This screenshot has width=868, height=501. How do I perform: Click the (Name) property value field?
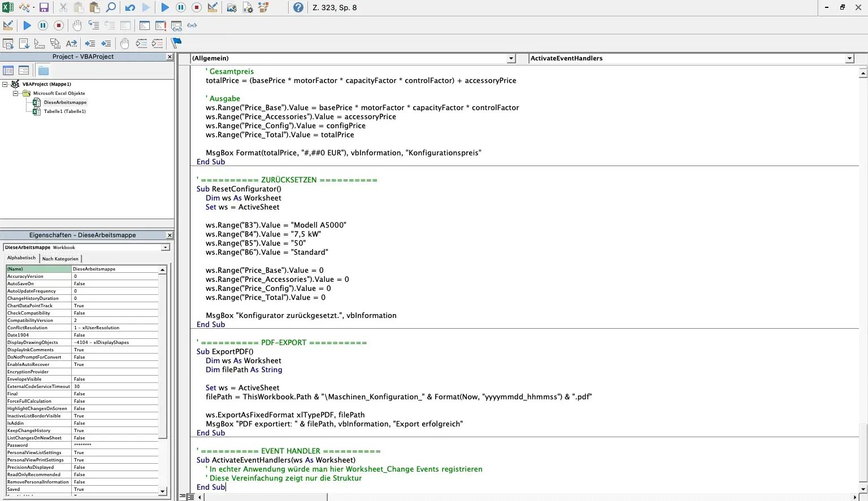tap(115, 269)
